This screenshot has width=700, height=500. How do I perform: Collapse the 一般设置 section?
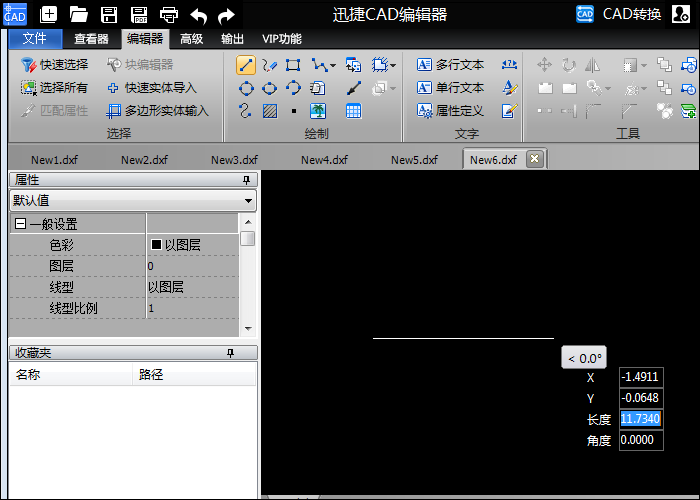pos(20,223)
